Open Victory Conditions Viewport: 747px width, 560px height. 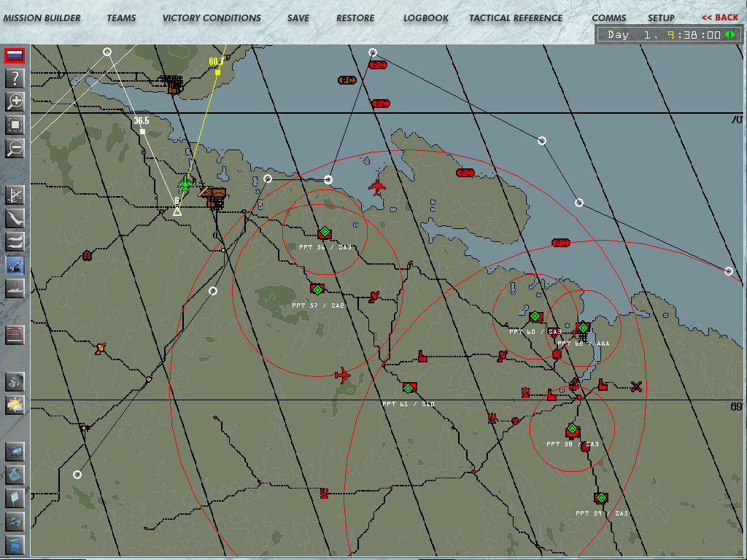[212, 18]
